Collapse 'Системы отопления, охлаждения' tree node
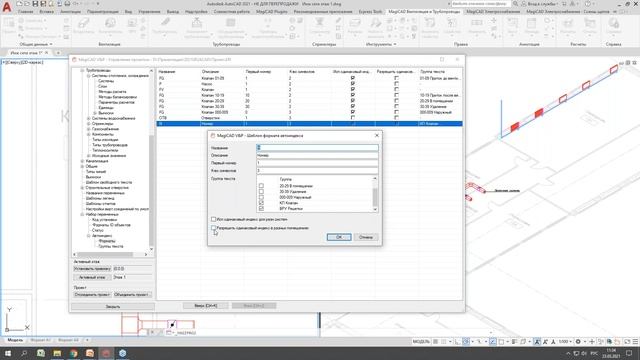The width and height of the screenshot is (640, 360). coord(88,76)
